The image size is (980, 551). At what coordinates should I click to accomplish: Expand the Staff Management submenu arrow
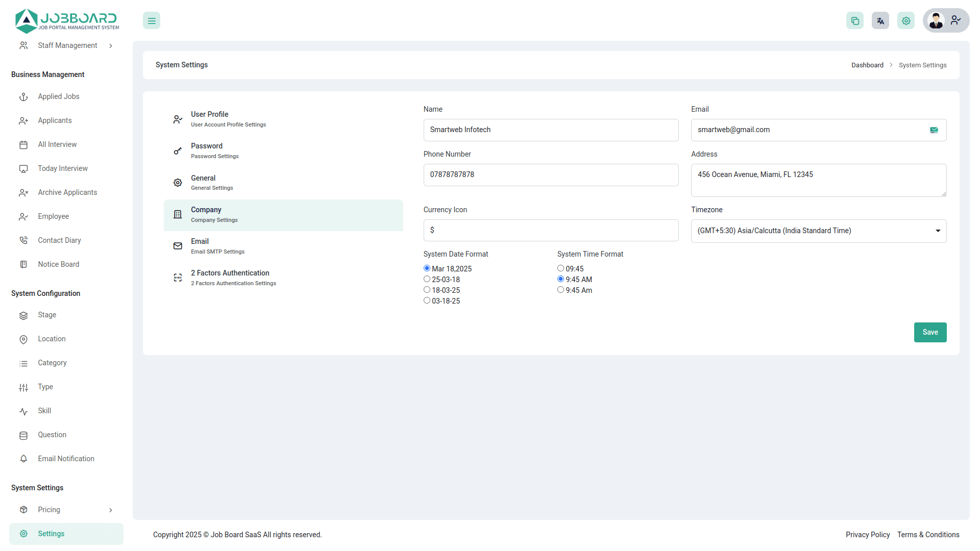[x=111, y=46]
